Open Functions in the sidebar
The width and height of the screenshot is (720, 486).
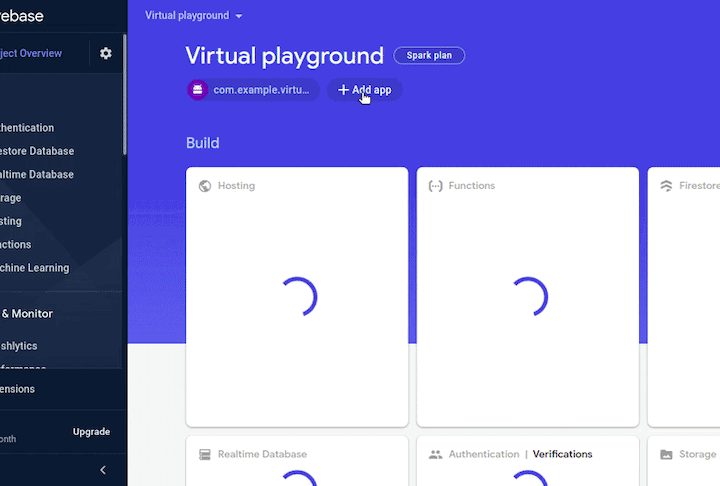(16, 244)
